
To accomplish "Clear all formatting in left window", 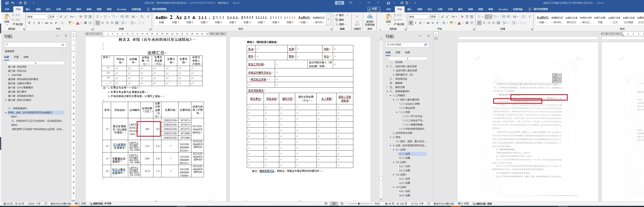I will pyautogui.click(x=81, y=17).
